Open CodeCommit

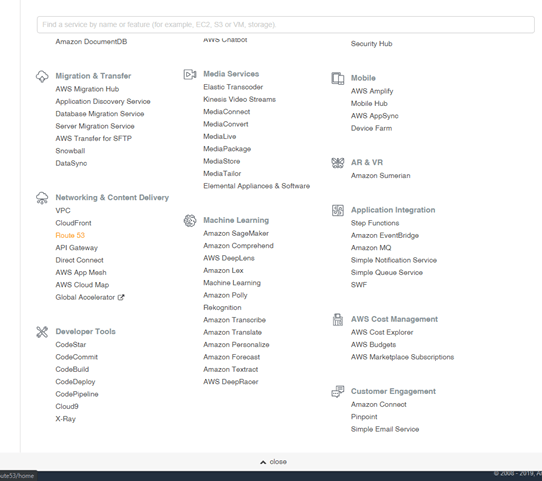76,357
